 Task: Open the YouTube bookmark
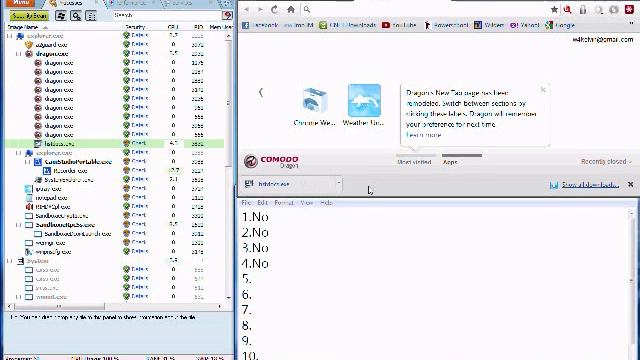399,25
